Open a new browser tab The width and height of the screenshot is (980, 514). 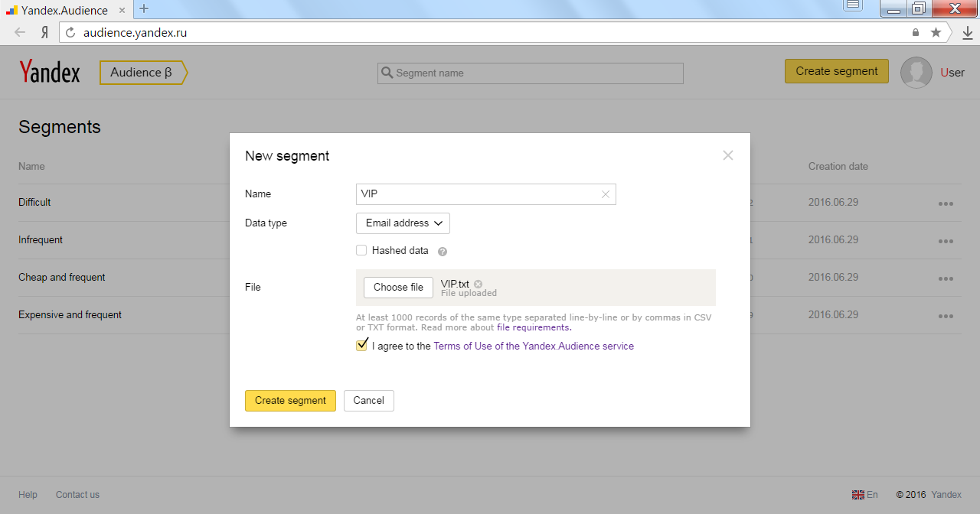144,9
